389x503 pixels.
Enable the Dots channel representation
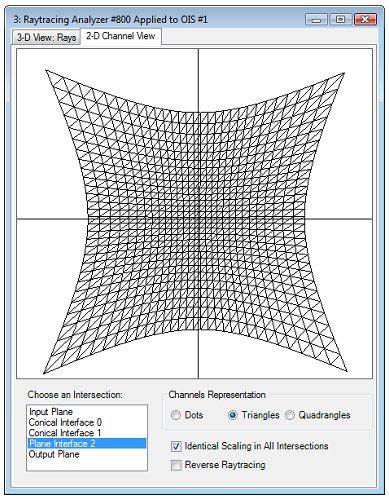point(176,415)
